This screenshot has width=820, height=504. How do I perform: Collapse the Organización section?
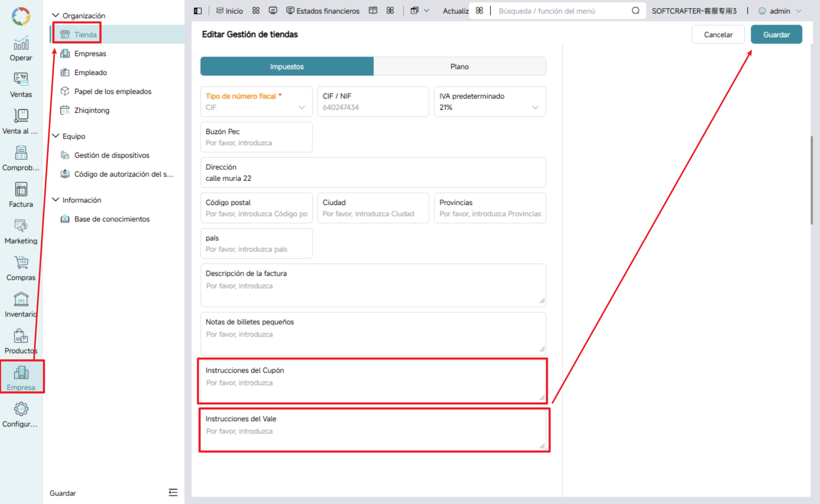[x=56, y=16]
